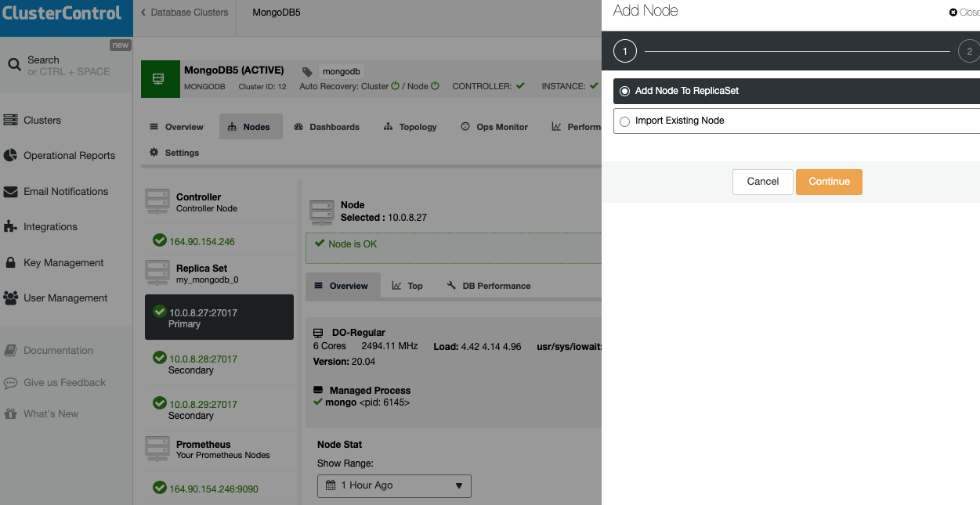This screenshot has height=505, width=980.
Task: Click the DO-Regular host icon
Action: click(x=318, y=333)
